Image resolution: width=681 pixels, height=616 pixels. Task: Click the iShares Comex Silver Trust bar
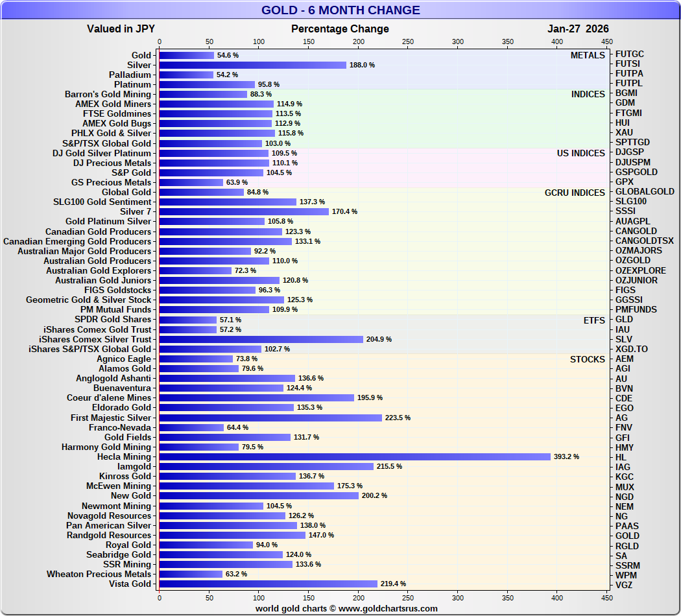261,339
